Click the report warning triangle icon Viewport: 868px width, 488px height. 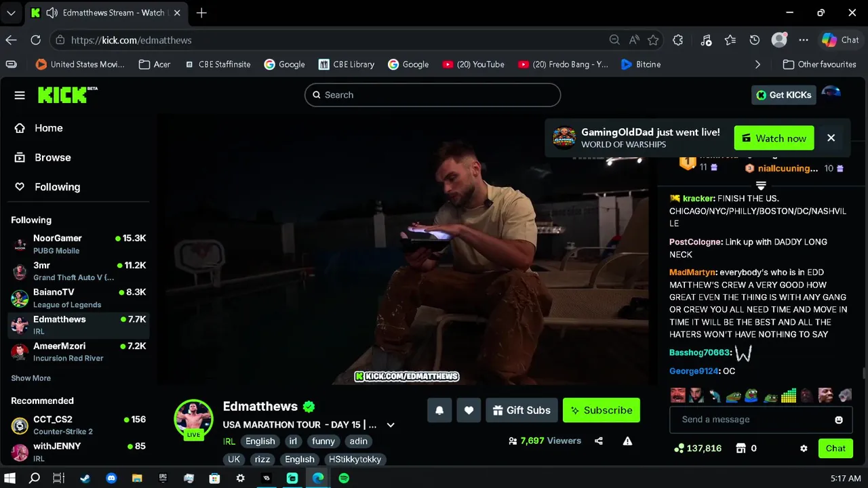pyautogui.click(x=627, y=441)
